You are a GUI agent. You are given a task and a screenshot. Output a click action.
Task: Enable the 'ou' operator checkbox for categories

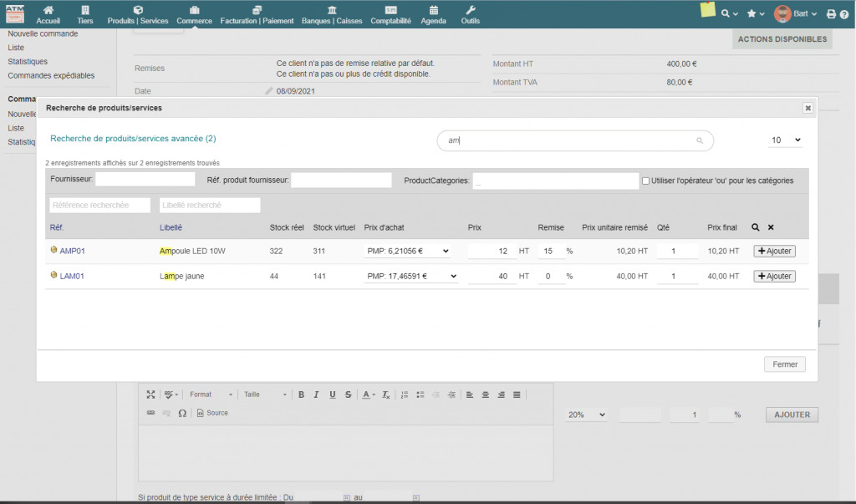point(645,181)
